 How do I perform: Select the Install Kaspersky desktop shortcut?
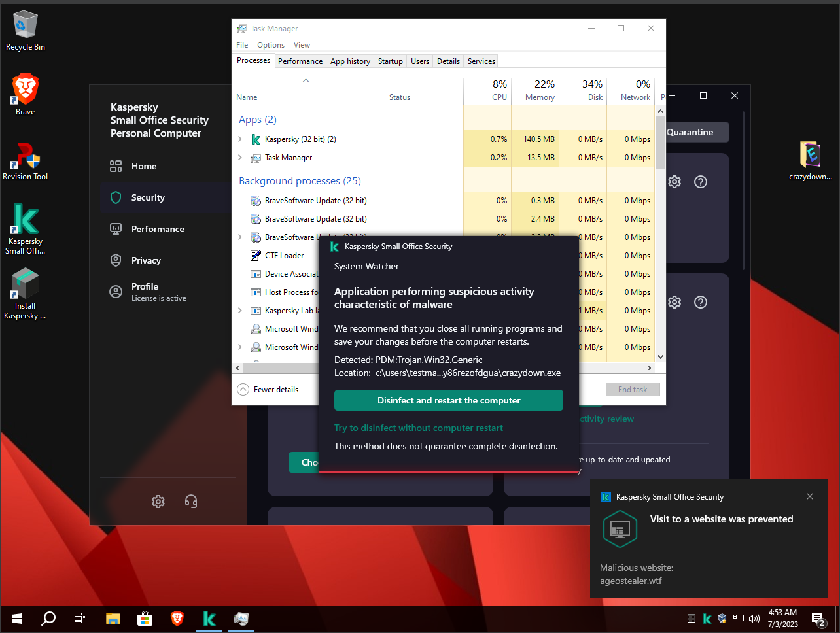coord(25,294)
